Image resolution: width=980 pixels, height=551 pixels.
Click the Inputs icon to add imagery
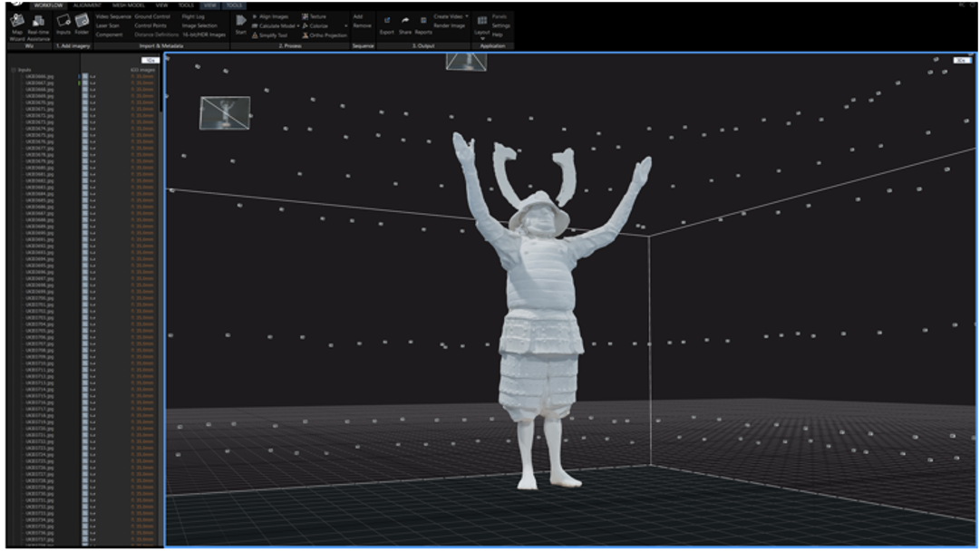point(63,24)
